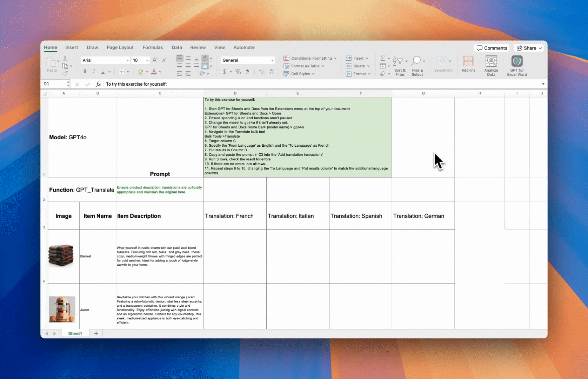Screen dimensions: 588x379
Task: Click the Fill Color bucket swatch
Action: click(x=140, y=72)
